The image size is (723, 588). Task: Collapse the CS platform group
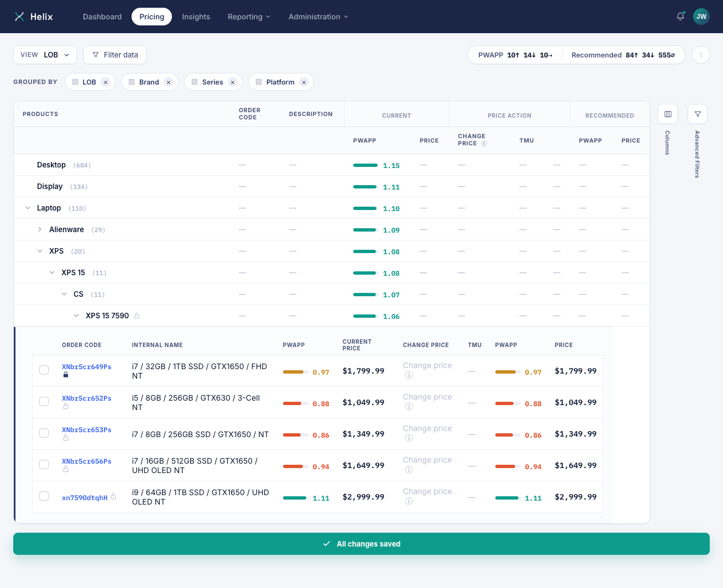[64, 294]
